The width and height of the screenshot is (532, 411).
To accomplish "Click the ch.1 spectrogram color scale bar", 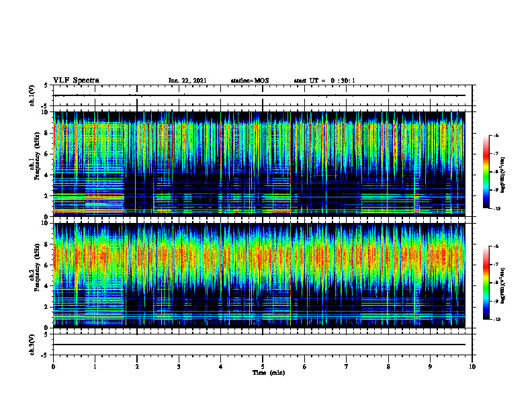I will (x=486, y=172).
